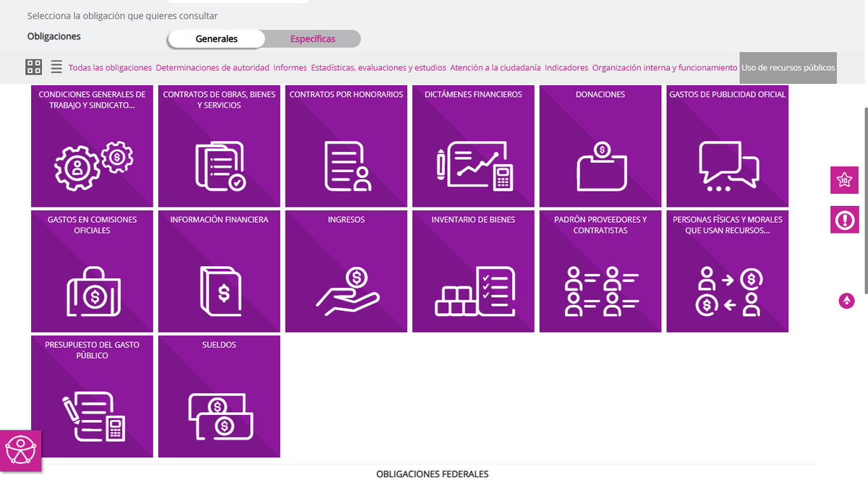Click the Información Financiera title text

tap(219, 220)
